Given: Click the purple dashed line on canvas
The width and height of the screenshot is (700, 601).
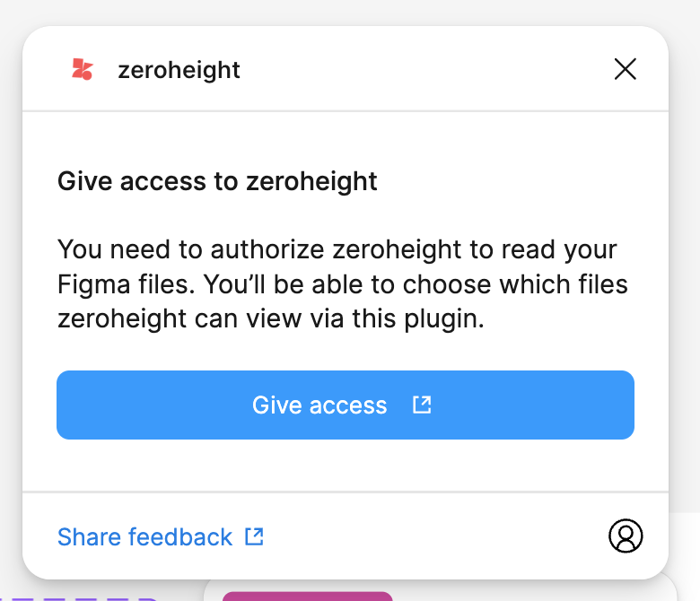Looking at the screenshot, I should [x=81, y=596].
